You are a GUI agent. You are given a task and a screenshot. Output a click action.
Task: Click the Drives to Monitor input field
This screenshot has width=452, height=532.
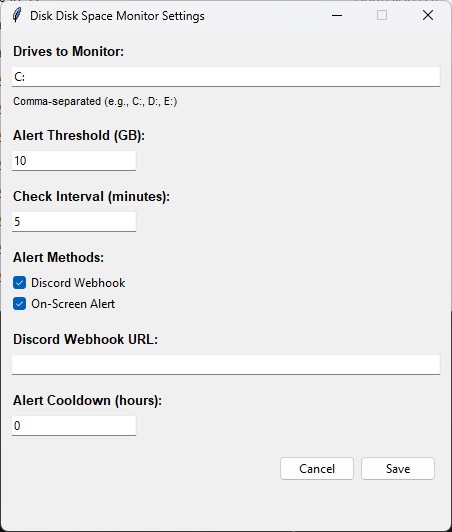click(x=226, y=77)
